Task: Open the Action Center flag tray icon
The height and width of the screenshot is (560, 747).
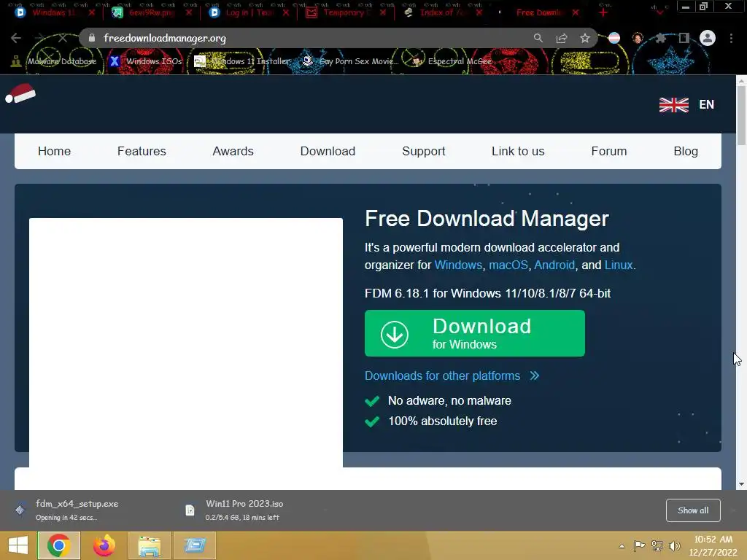Action: 639,545
